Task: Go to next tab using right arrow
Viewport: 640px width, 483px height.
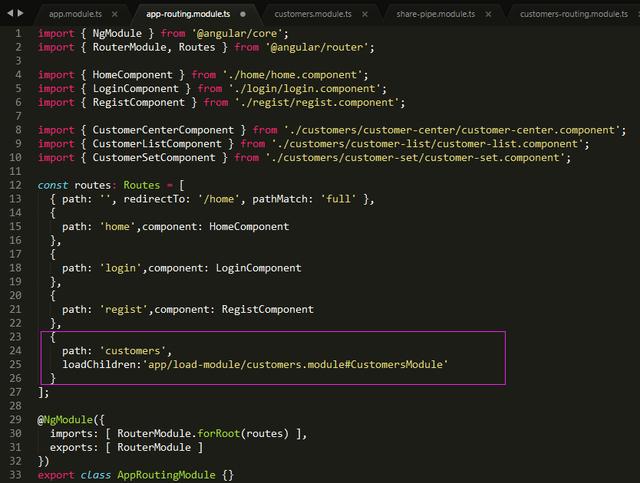Action: coord(20,13)
